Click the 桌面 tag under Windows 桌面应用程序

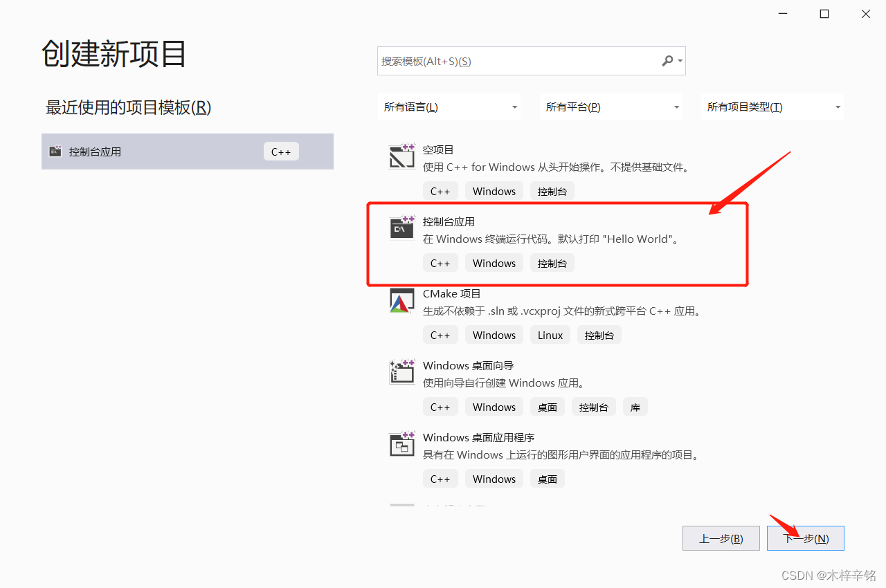click(x=548, y=479)
